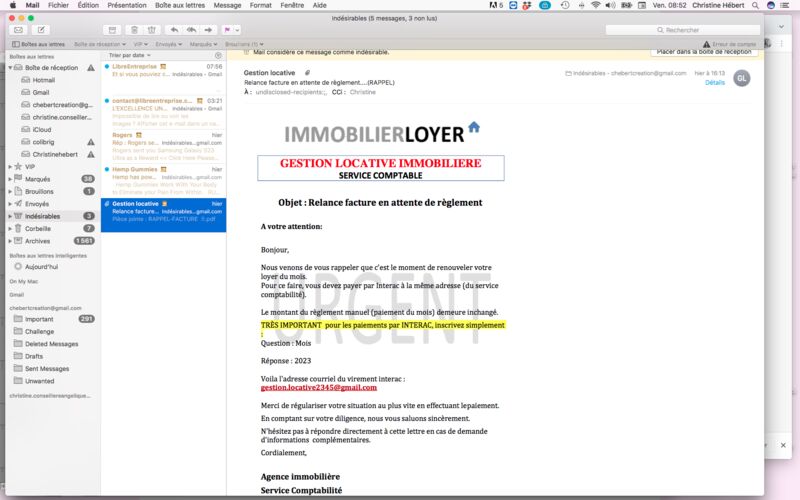This screenshot has height=500, width=800.
Task: Select the Aujourd'hui smart mailbox
Action: coord(41,267)
